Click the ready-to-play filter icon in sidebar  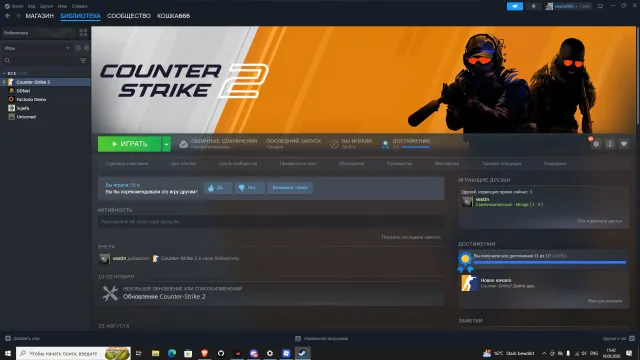point(86,48)
